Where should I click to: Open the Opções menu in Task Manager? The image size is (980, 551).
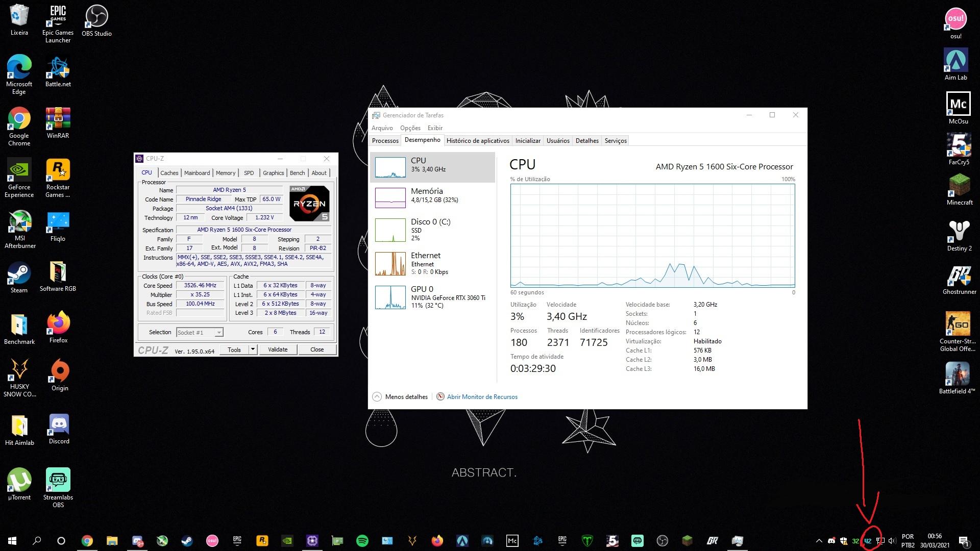tap(410, 128)
